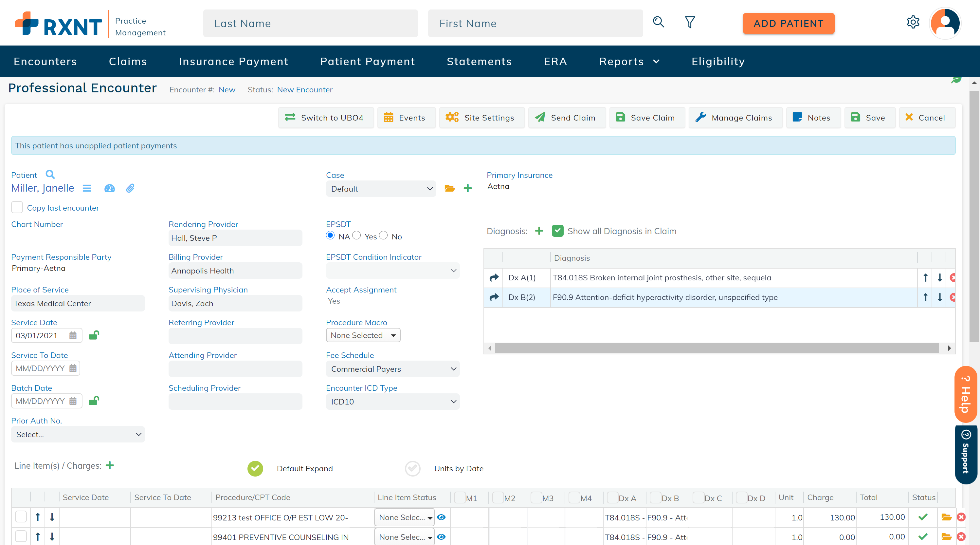The width and height of the screenshot is (980, 545).
Task: Open the filter funnel icon
Action: [690, 22]
